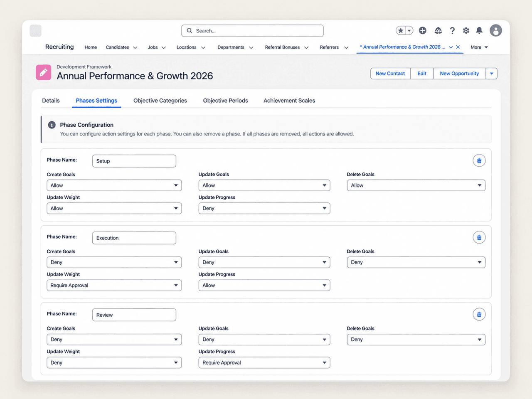532x399 pixels.
Task: Open the Execution phase Update Weight dropdown
Action: [x=114, y=286]
